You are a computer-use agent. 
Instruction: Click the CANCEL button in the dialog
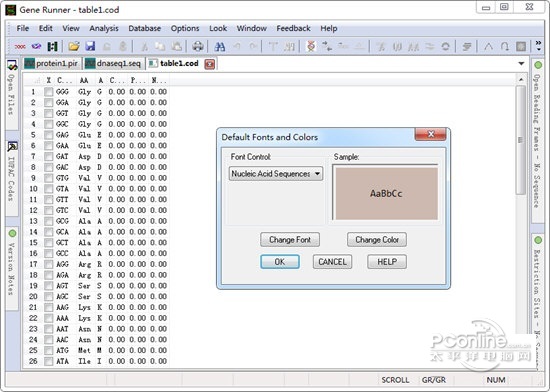332,262
